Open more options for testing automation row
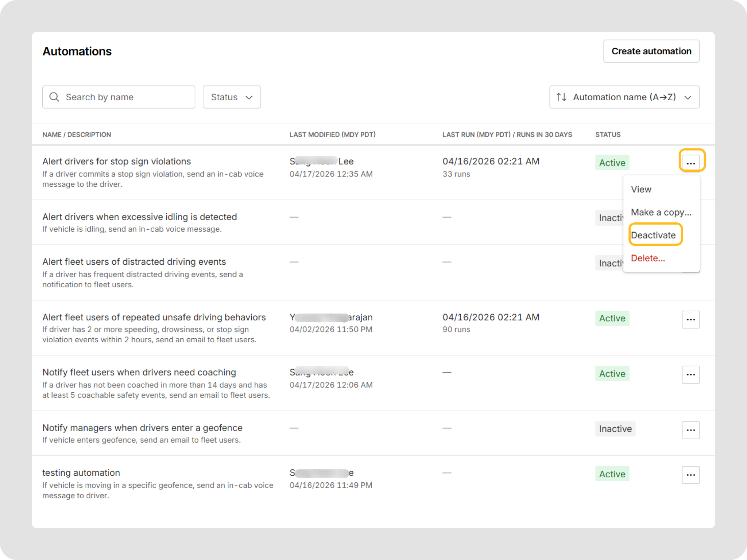 tap(690, 475)
